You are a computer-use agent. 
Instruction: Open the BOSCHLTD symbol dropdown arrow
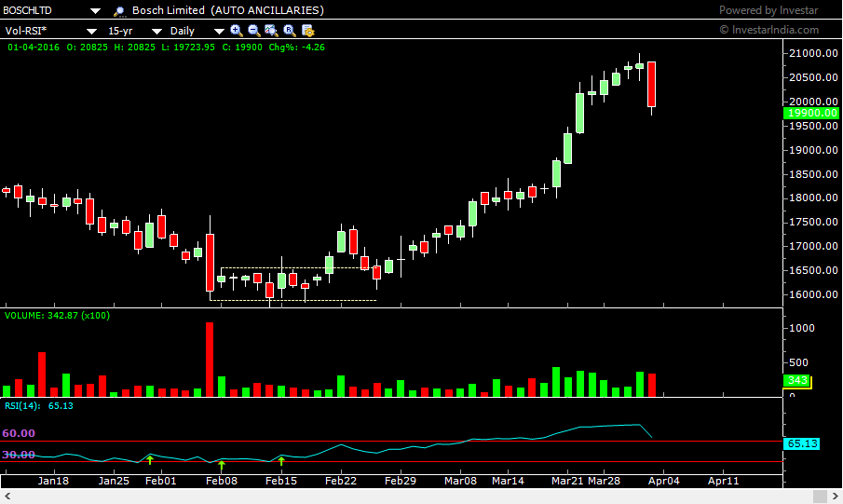point(95,11)
